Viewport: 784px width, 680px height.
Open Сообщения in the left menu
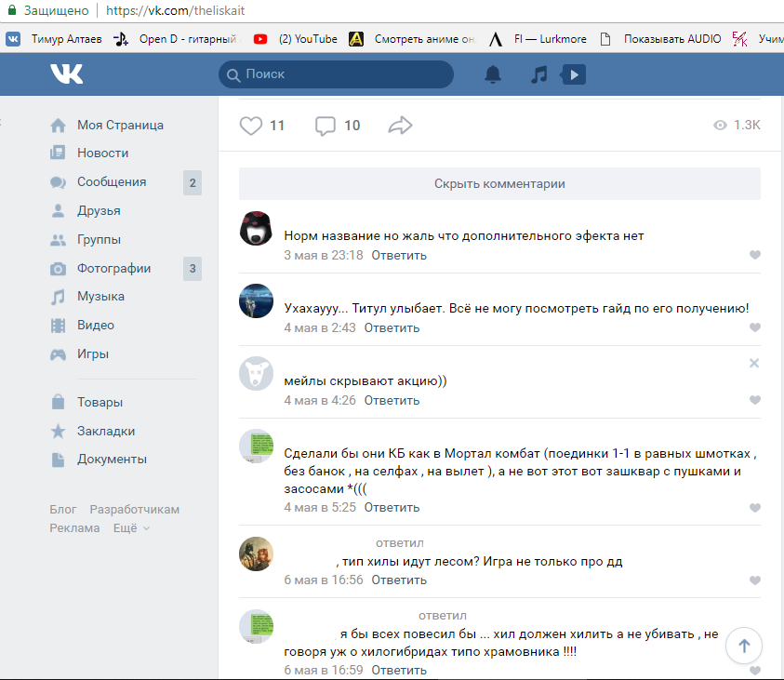pos(112,182)
